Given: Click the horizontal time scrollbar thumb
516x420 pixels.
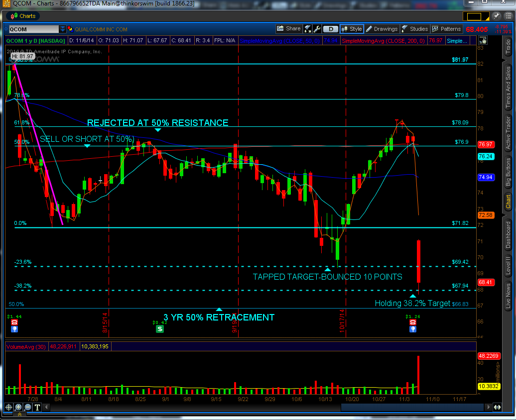Looking at the screenshot, I should click(x=413, y=407).
